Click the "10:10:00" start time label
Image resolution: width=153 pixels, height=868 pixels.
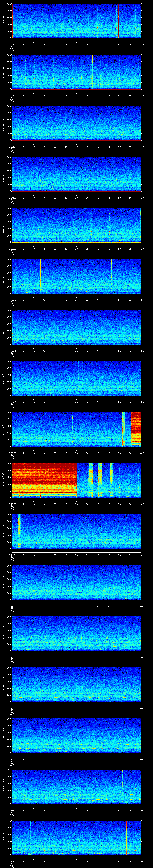pyautogui.click(x=12, y=504)
